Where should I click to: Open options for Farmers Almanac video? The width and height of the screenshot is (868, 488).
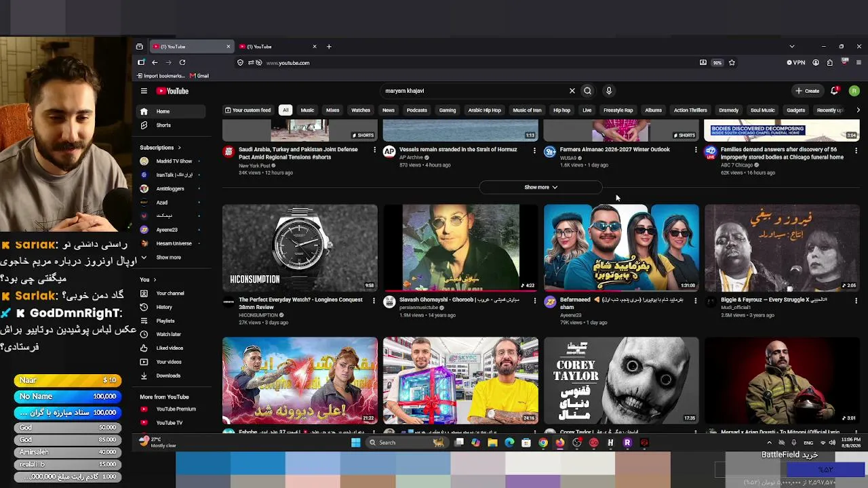coord(695,150)
